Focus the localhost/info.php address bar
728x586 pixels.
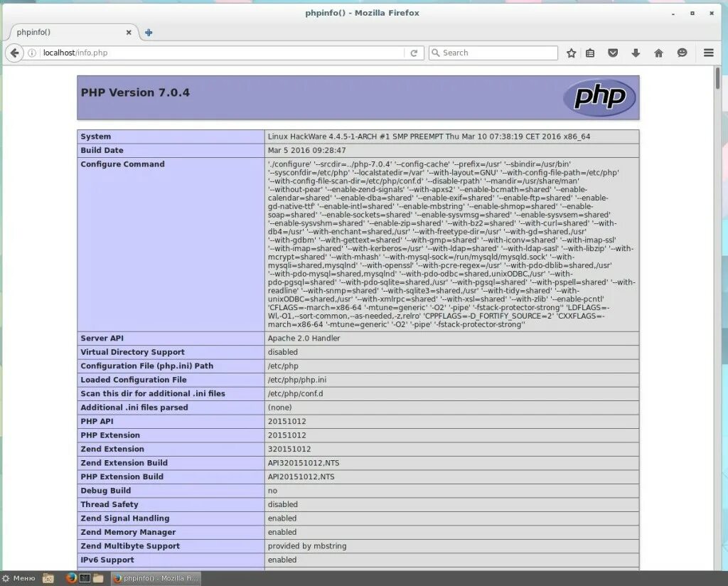click(222, 53)
